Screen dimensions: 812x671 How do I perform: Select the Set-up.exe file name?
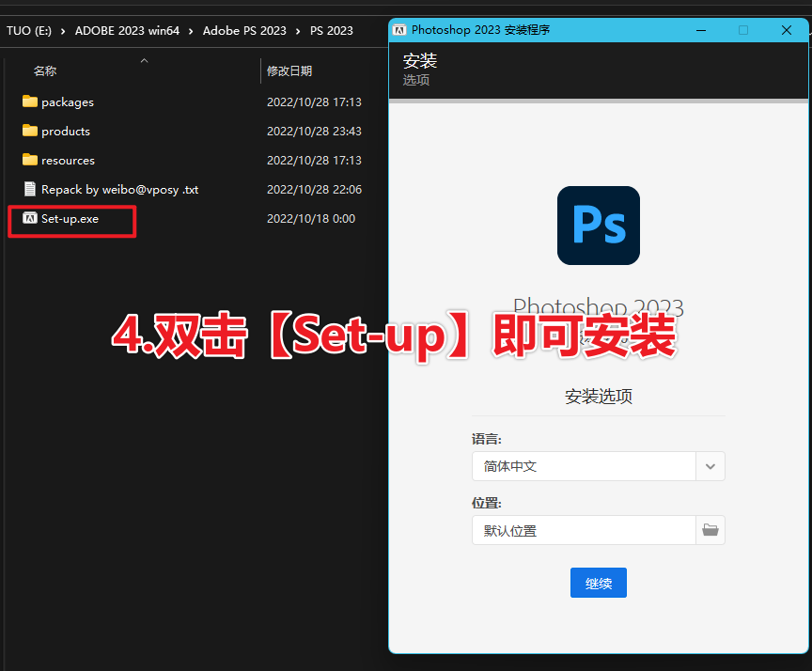70,218
